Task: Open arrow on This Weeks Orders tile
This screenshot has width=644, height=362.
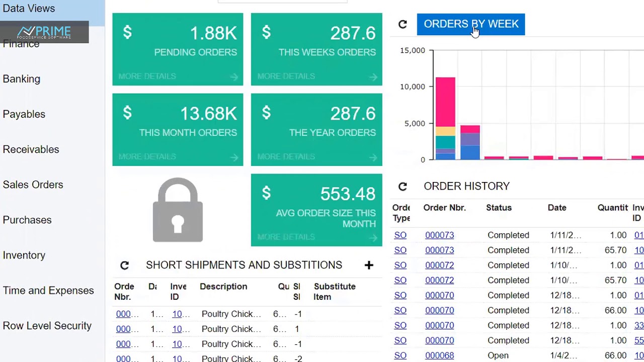Action: point(373,76)
